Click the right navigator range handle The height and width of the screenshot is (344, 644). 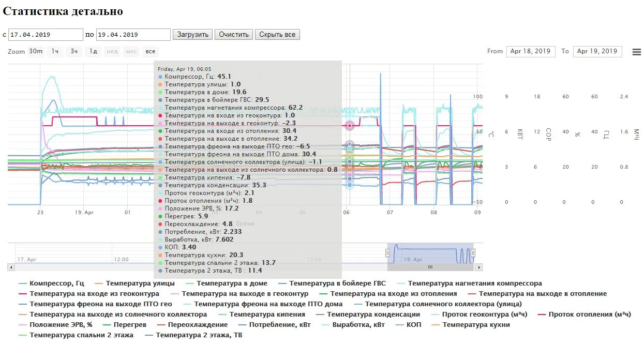[473, 252]
